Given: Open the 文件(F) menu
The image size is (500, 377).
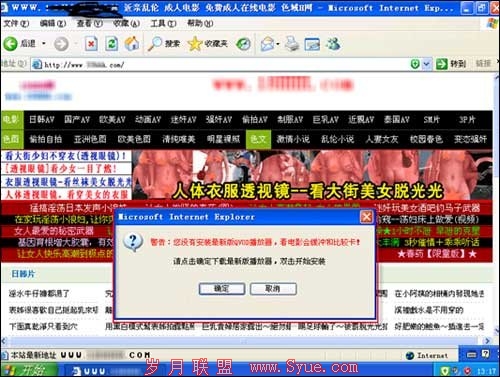Looking at the screenshot, I should tap(16, 23).
